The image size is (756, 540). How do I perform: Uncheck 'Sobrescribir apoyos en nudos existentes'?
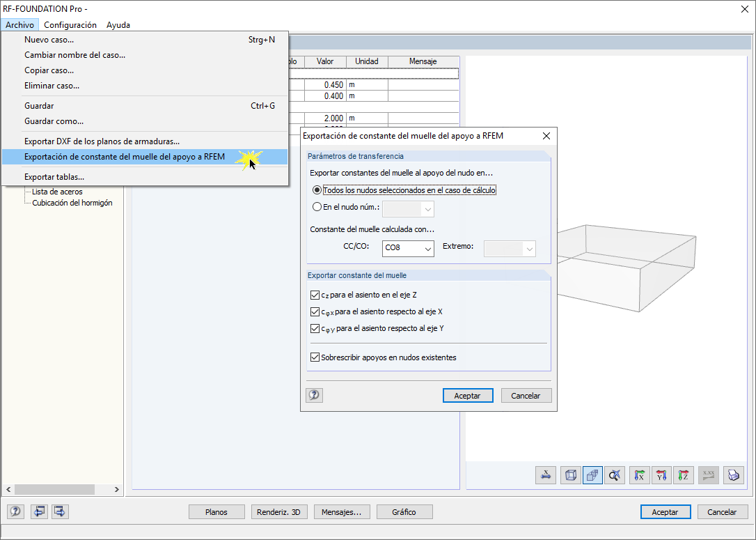click(315, 357)
